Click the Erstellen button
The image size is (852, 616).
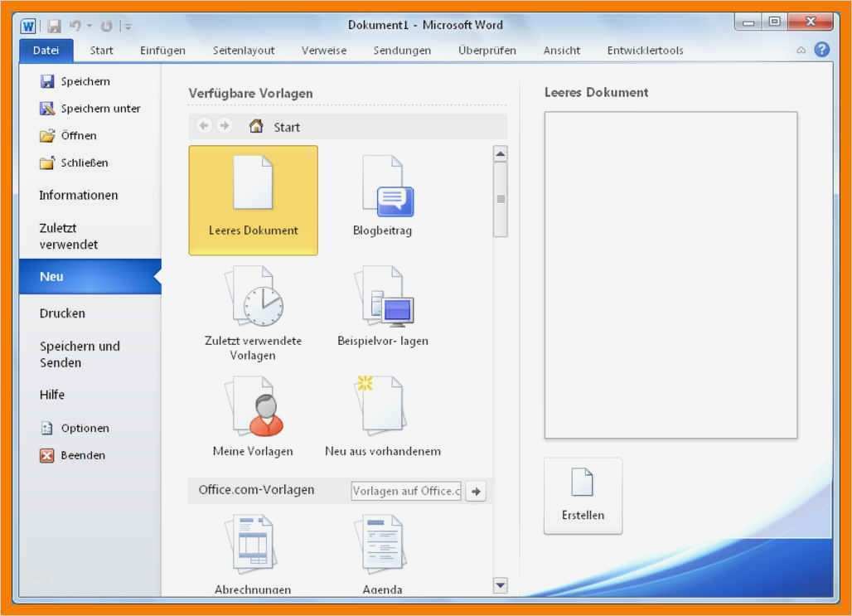click(x=583, y=496)
